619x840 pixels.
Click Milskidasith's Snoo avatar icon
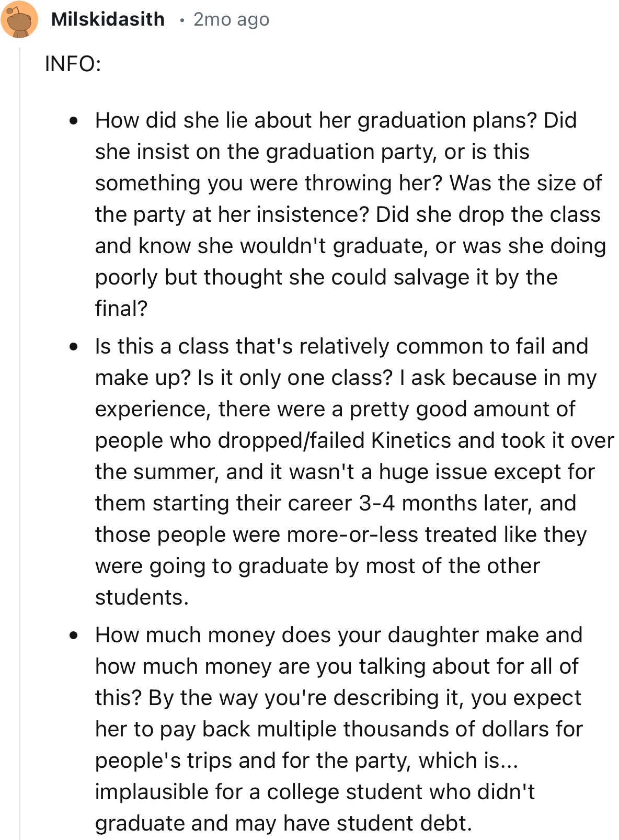tap(19, 20)
